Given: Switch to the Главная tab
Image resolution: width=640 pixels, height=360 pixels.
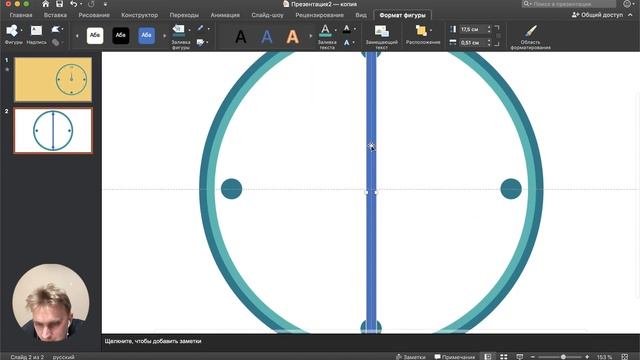Looking at the screenshot, I should tap(21, 15).
